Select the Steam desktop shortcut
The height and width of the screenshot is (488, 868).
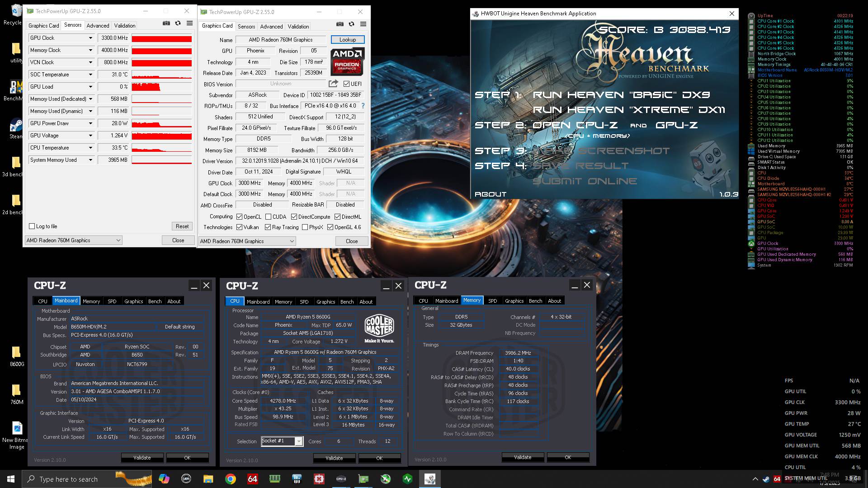point(16,128)
